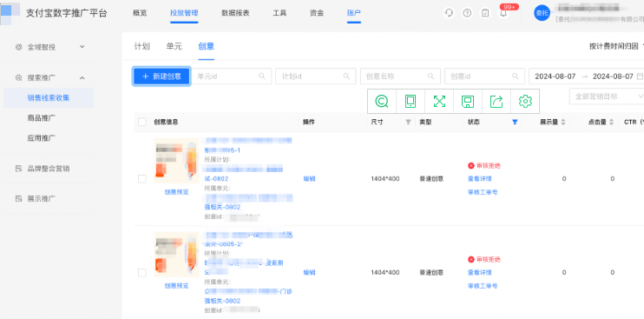Tick the checkbox of the second creative row

pos(142,273)
